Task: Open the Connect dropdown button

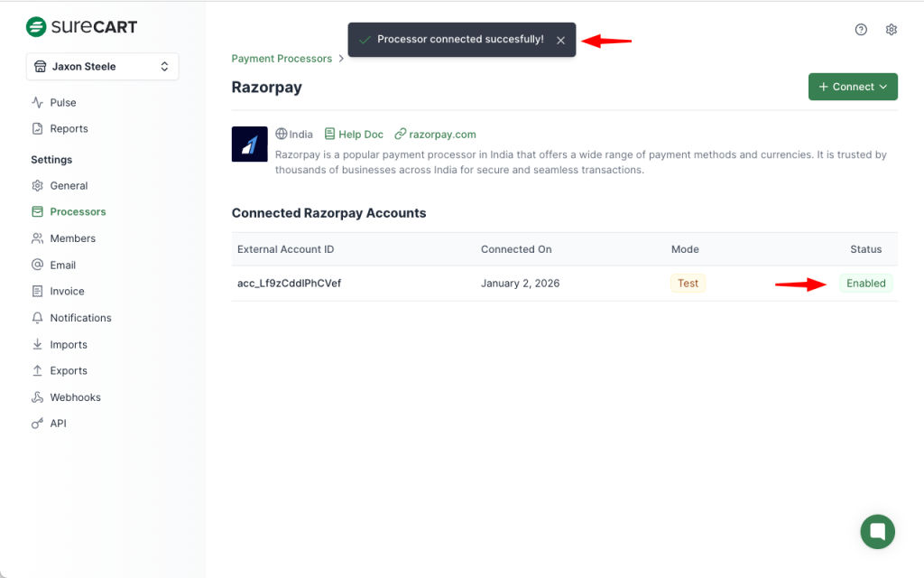Action: 853,87
